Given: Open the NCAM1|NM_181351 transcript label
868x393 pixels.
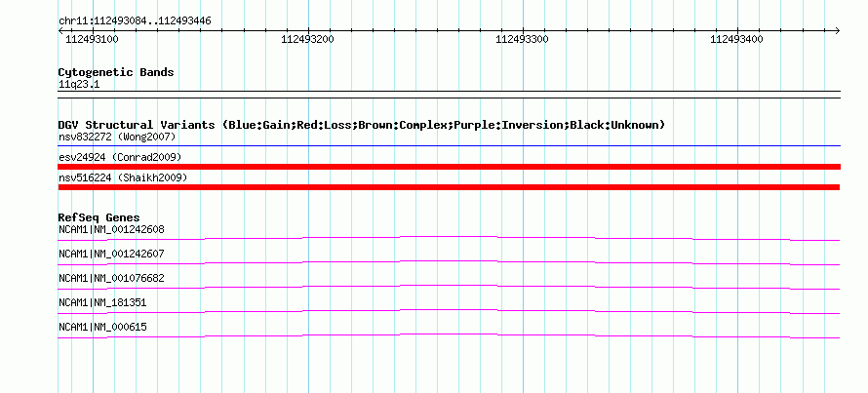Looking at the screenshot, I should click(102, 302).
